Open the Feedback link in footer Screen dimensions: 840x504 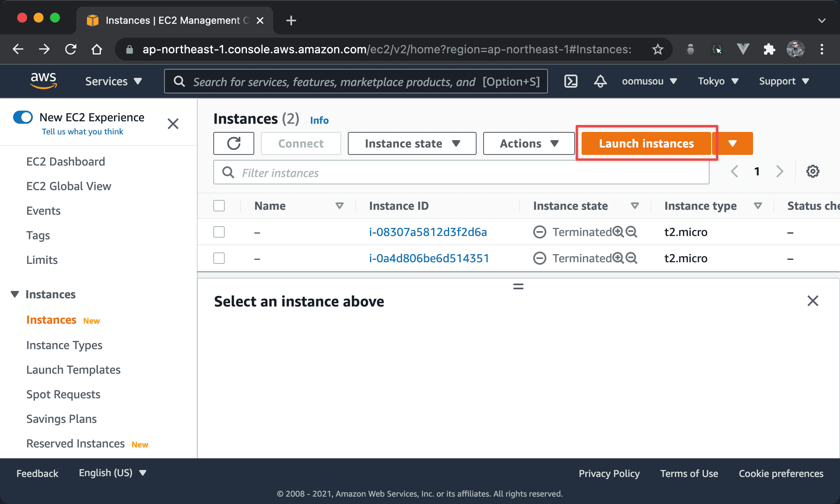pyautogui.click(x=37, y=473)
